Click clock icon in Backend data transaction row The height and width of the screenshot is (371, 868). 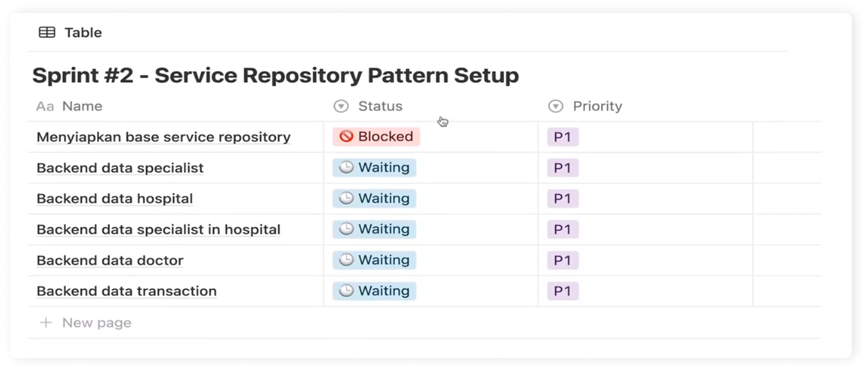[346, 291]
